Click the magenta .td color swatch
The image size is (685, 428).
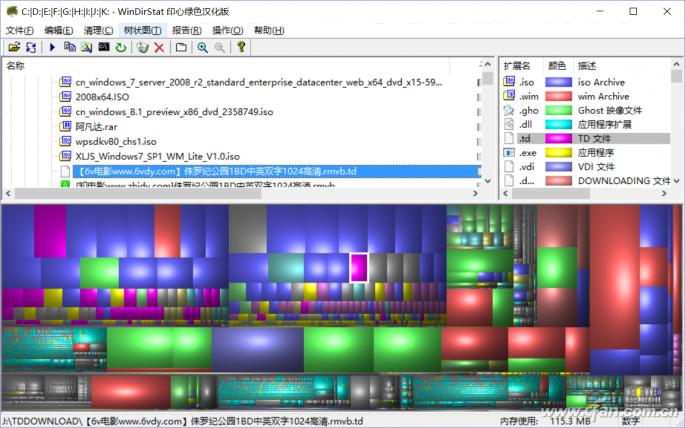click(559, 138)
